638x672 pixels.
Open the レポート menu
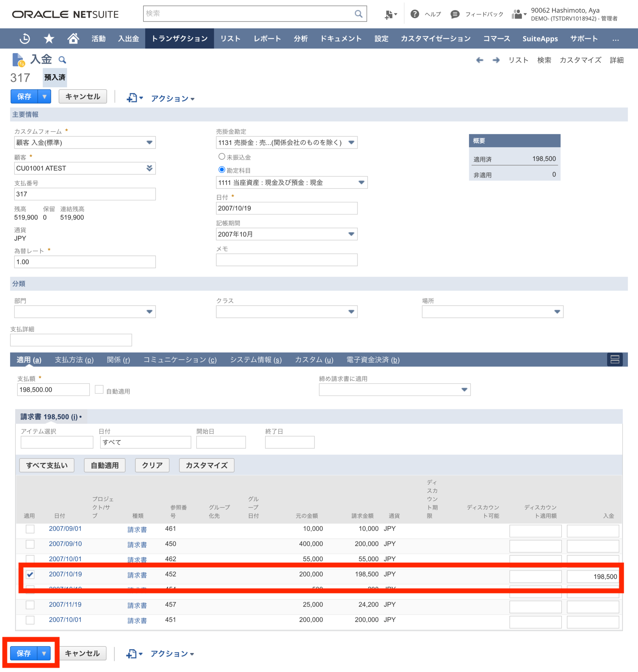point(267,38)
